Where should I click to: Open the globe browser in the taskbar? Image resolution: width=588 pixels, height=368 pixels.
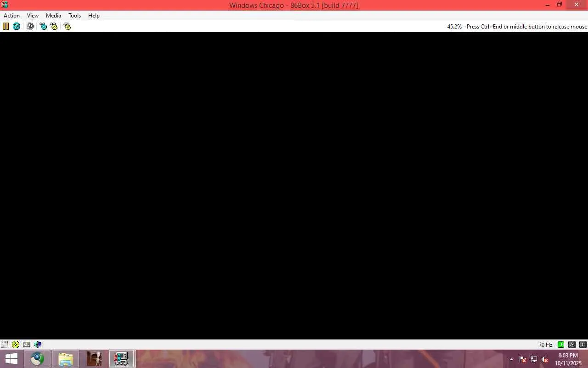[x=37, y=359]
